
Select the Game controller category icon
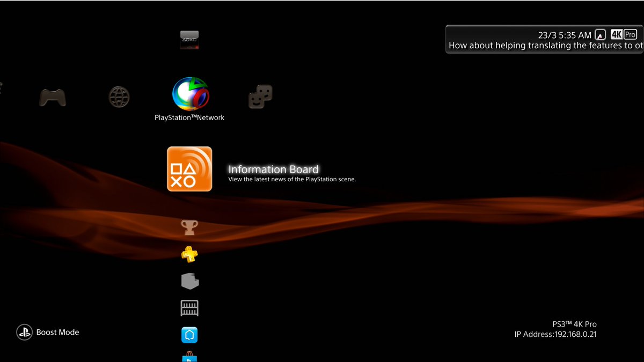(53, 97)
